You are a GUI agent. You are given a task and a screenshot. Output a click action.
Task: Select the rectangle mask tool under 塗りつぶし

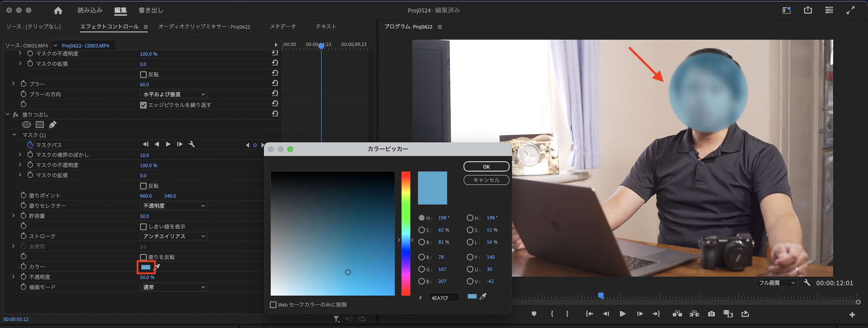pyautogui.click(x=40, y=125)
